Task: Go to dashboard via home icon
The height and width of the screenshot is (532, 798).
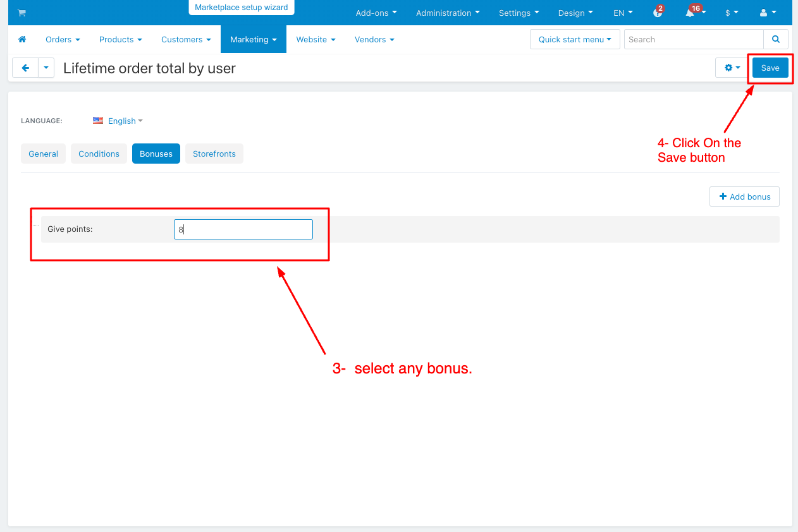Action: (22, 39)
